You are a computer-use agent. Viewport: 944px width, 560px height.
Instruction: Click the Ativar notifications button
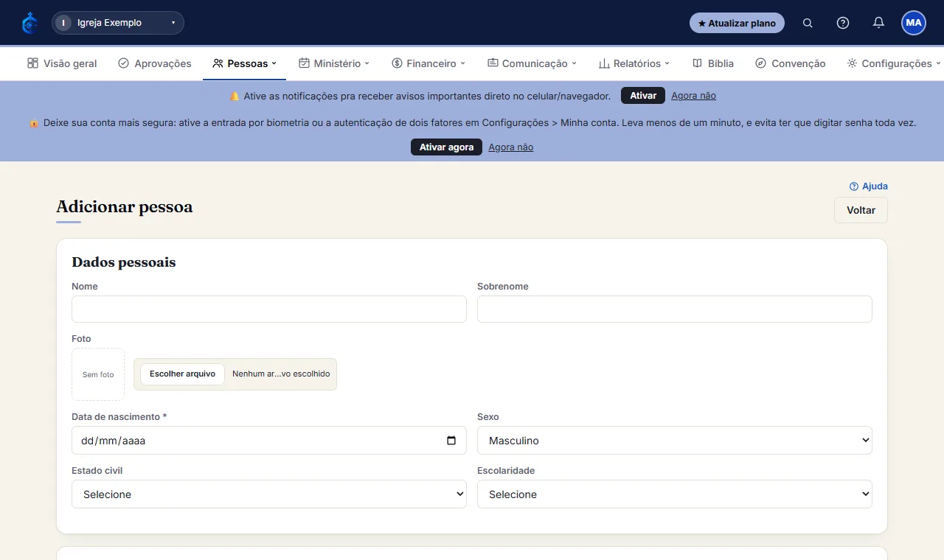click(643, 96)
